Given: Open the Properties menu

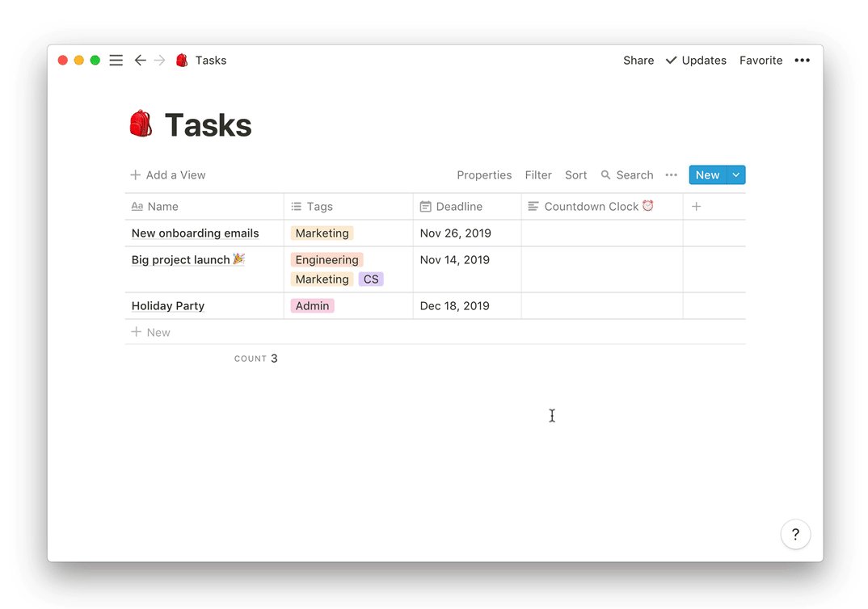Looking at the screenshot, I should [484, 174].
